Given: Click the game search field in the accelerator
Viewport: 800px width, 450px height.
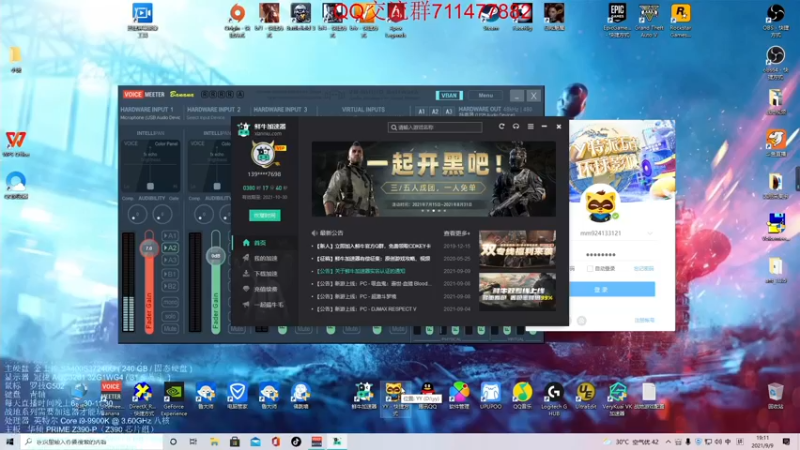Looking at the screenshot, I should 435,127.
